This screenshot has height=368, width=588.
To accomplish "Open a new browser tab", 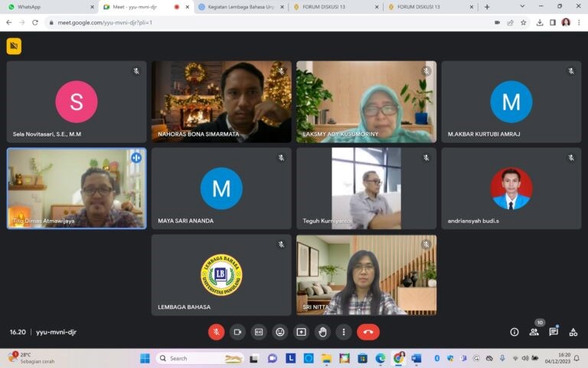I will [487, 7].
